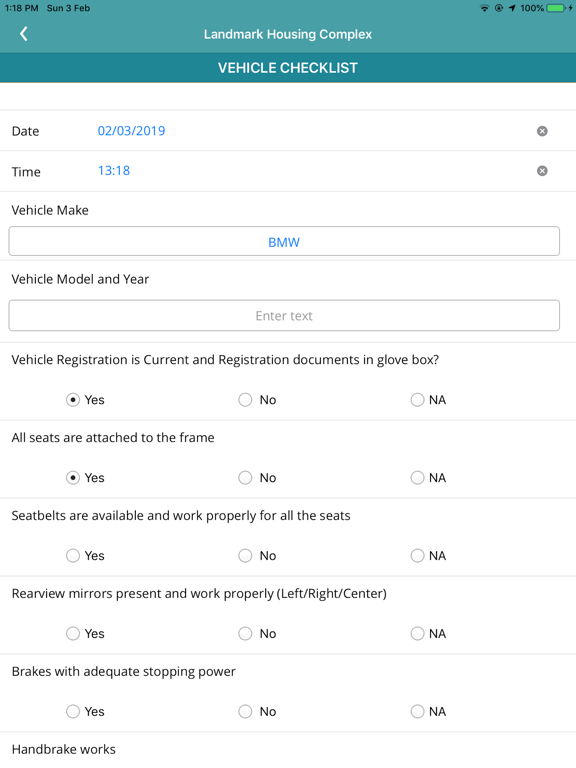Image resolution: width=576 pixels, height=768 pixels.
Task: Edit the Vehicle Make field showing BMW
Action: (284, 241)
